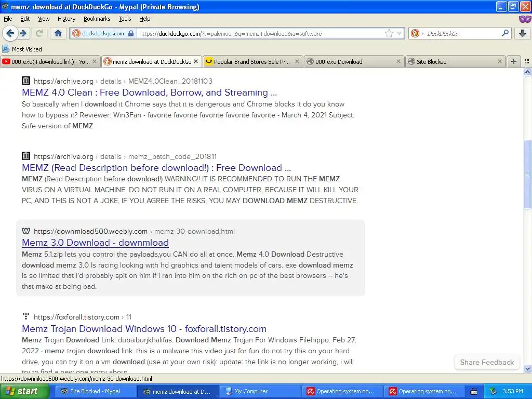Click the downmload500.weebly.com URL
This screenshot has width=532, height=399.
134,231
